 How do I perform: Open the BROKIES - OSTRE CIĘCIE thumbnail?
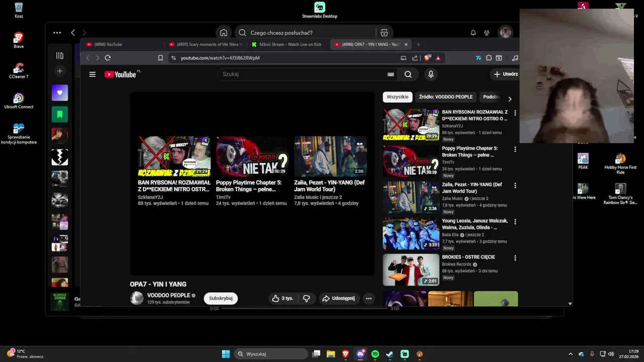coord(411,269)
